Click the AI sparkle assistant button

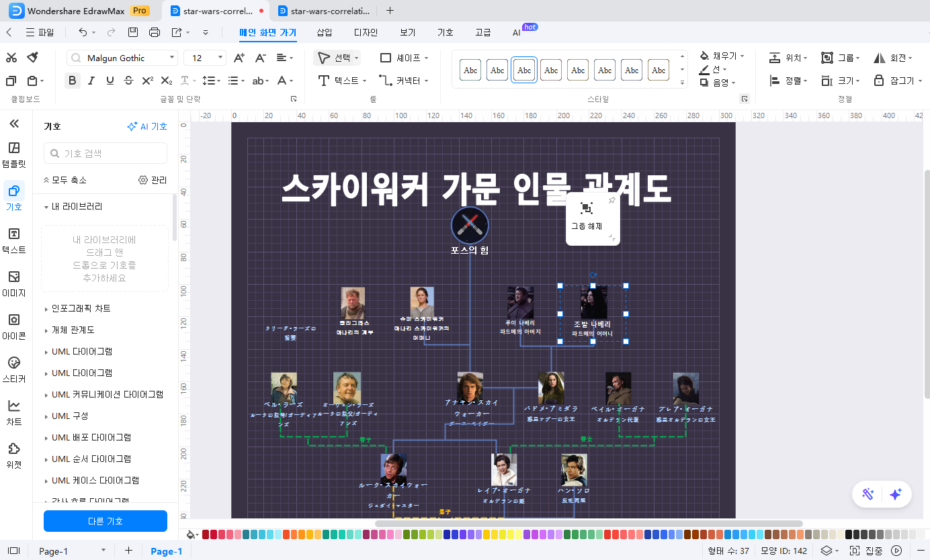pyautogui.click(x=895, y=494)
